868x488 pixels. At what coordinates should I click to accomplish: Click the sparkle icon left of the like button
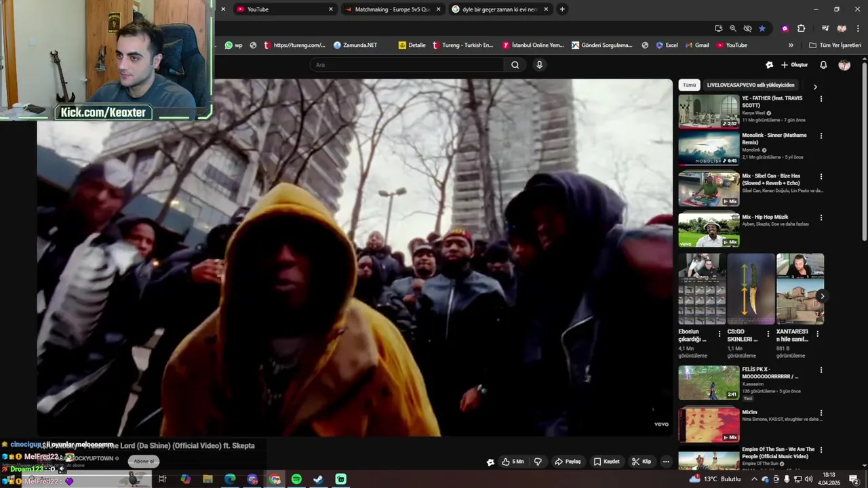(490, 462)
